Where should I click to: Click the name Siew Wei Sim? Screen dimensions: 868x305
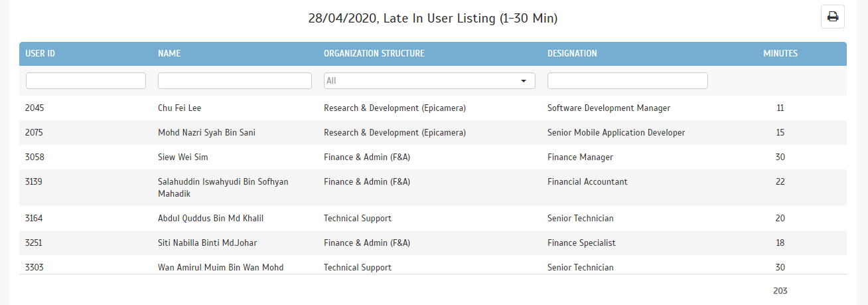[x=183, y=157]
